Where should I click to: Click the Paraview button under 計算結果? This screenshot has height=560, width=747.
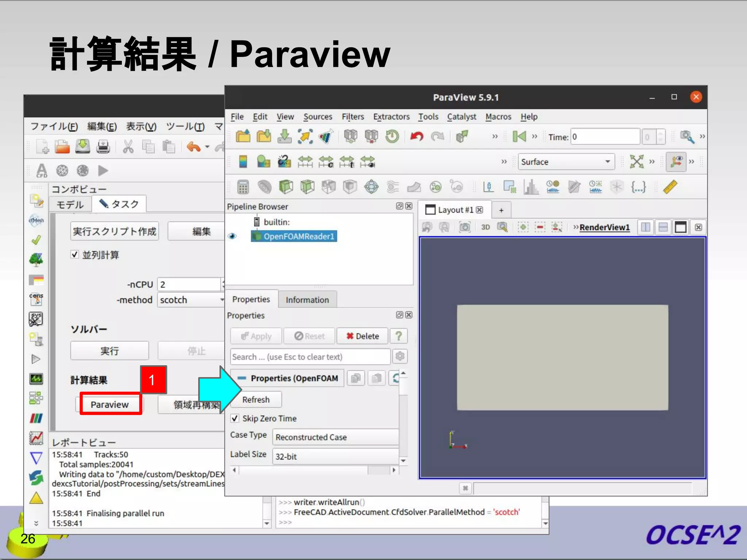pos(109,405)
